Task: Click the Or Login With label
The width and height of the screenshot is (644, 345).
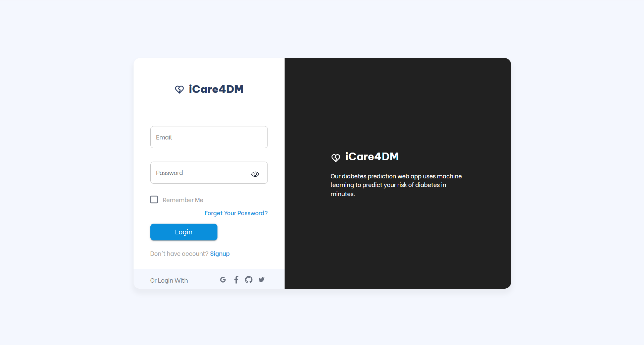Action: click(x=169, y=281)
